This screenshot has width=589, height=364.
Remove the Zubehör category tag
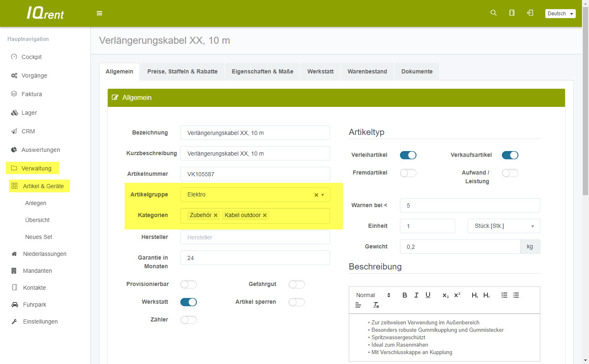coord(215,215)
